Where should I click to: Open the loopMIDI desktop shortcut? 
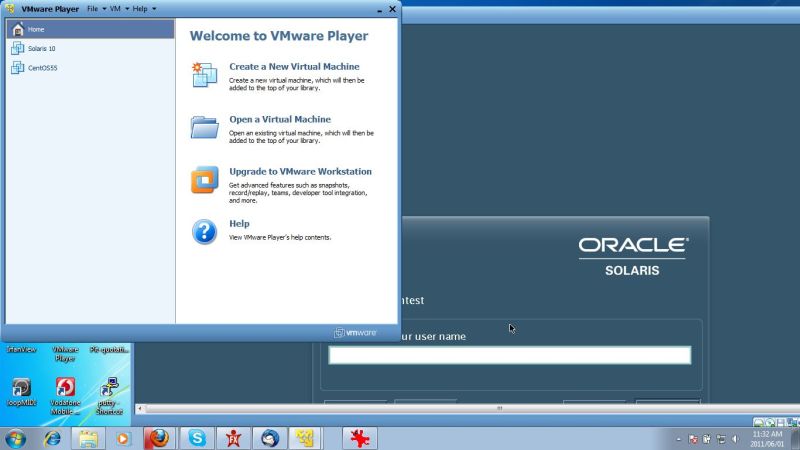pyautogui.click(x=21, y=392)
